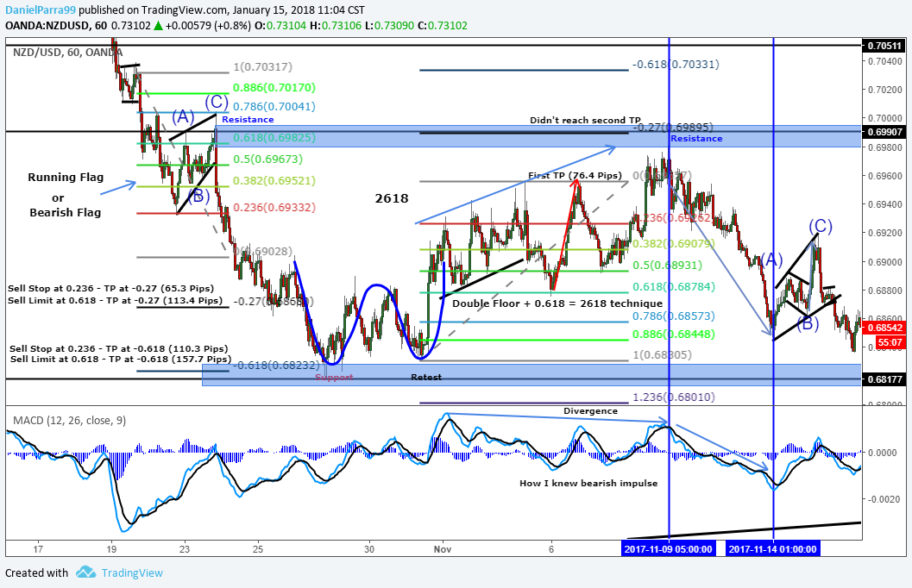Select the NZD/USD, 60, OANDA chart legend

67,53
